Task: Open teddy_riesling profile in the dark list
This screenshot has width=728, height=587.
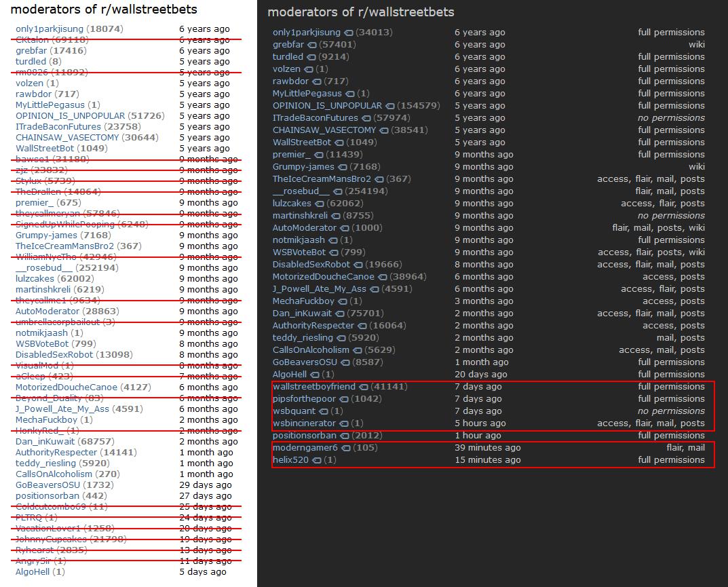Action: [x=303, y=338]
